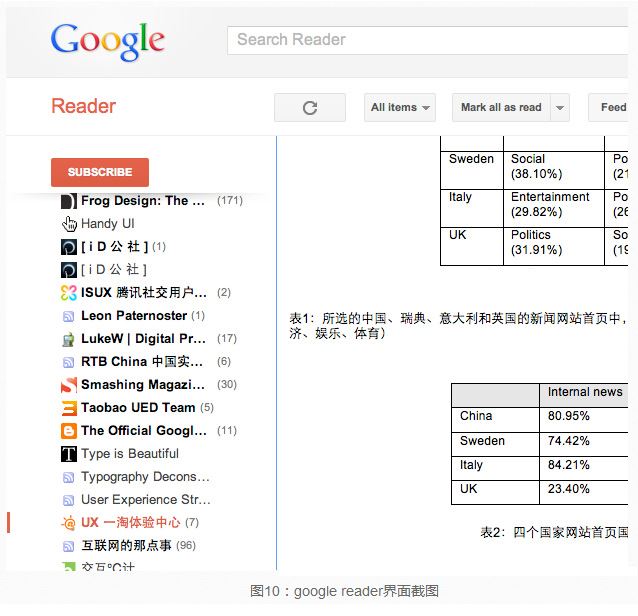This screenshot has height=616, width=638.
Task: Click the red SUBSCRIBE button
Action: pos(100,172)
